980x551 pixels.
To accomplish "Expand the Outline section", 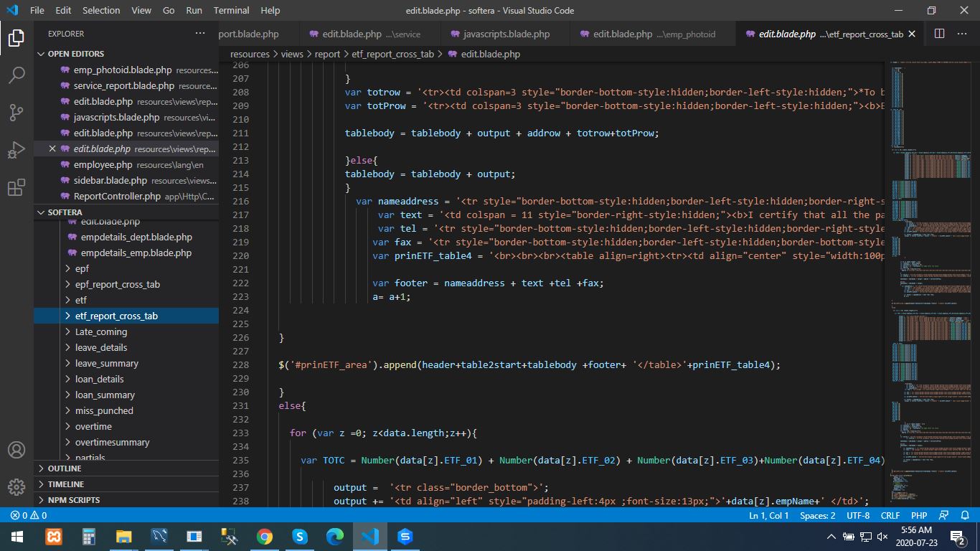I will click(65, 468).
